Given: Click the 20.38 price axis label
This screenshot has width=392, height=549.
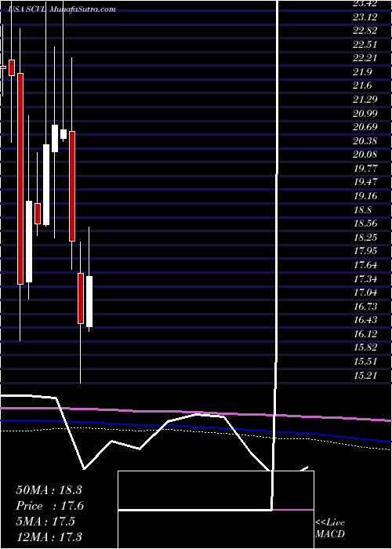Looking at the screenshot, I should pyautogui.click(x=365, y=141).
